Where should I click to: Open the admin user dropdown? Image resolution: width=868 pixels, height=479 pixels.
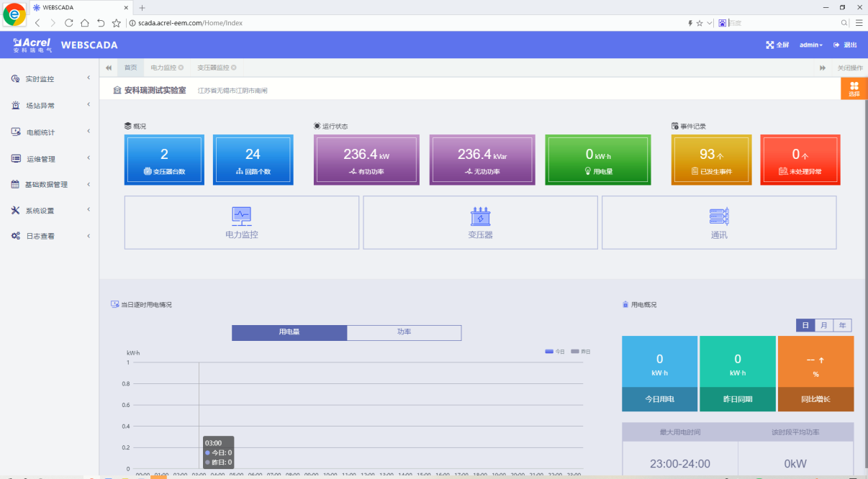click(x=810, y=45)
